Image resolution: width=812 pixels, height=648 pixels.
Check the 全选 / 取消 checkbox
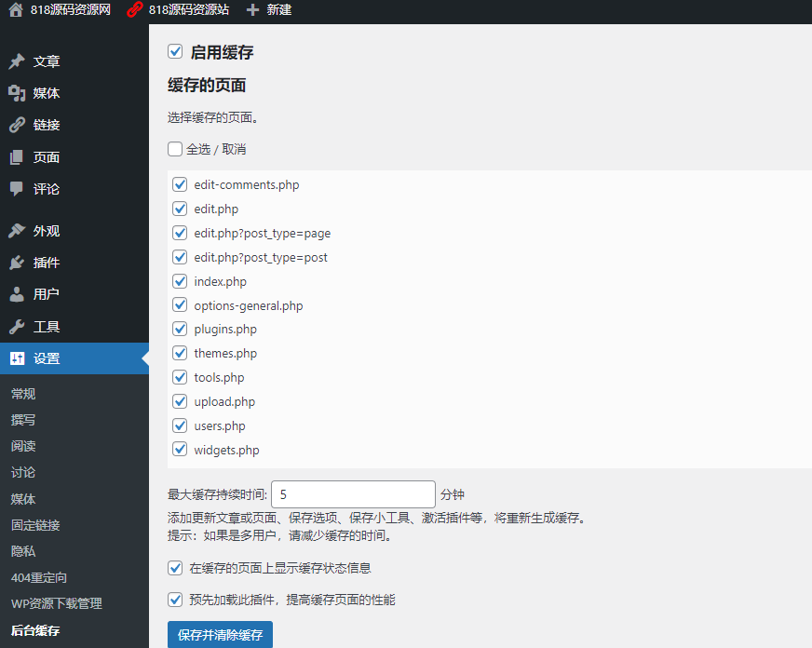click(175, 149)
